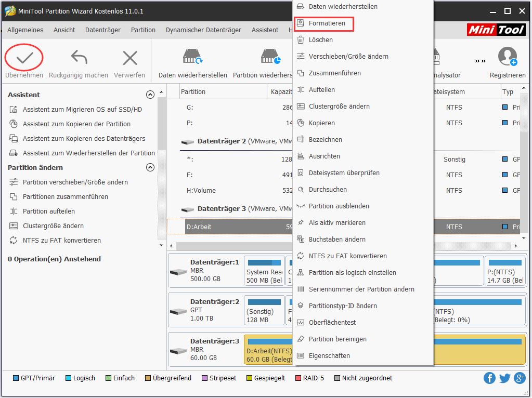Open Daten wiederherstellen toolbar icon

[x=192, y=58]
